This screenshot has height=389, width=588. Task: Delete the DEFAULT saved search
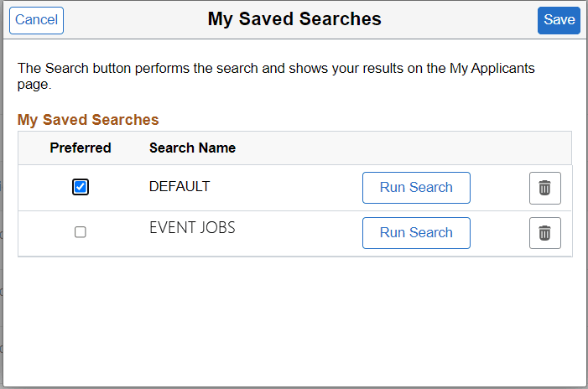click(544, 188)
